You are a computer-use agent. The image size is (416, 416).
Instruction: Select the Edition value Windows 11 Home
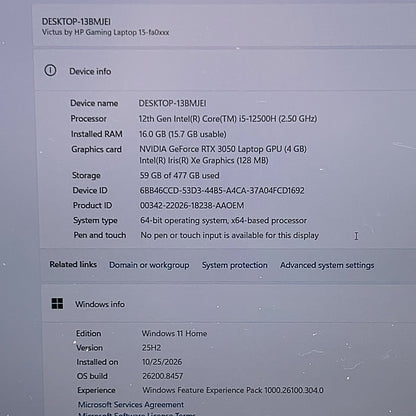pos(174,333)
